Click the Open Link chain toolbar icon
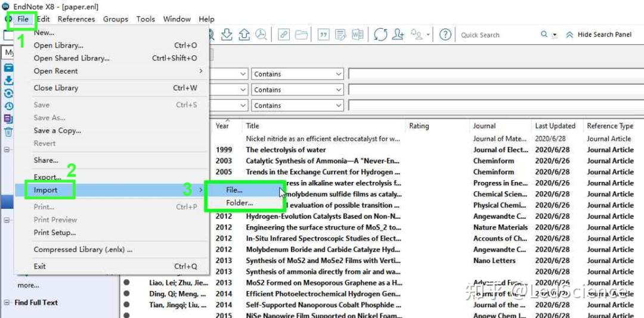 pyautogui.click(x=283, y=35)
